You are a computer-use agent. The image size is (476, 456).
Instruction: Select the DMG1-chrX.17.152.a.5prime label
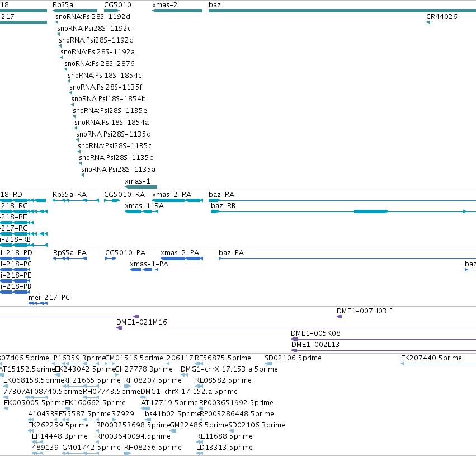(x=189, y=392)
